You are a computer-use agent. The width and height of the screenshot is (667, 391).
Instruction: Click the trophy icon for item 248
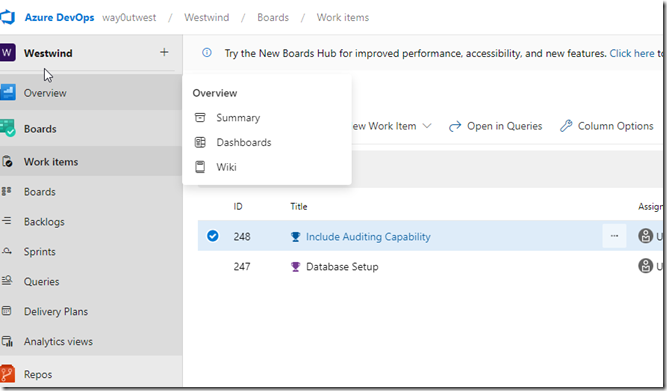pyautogui.click(x=295, y=237)
